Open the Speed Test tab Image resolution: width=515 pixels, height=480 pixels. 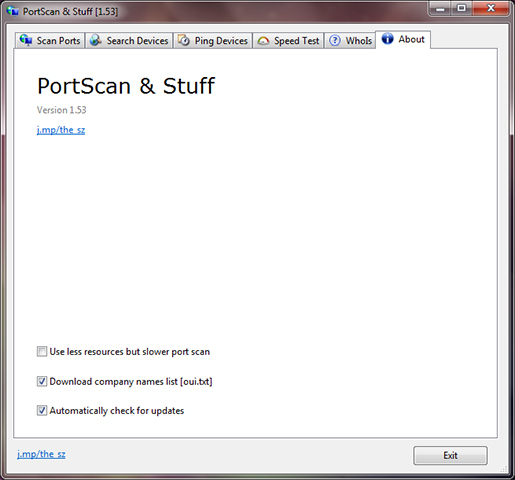pos(288,41)
